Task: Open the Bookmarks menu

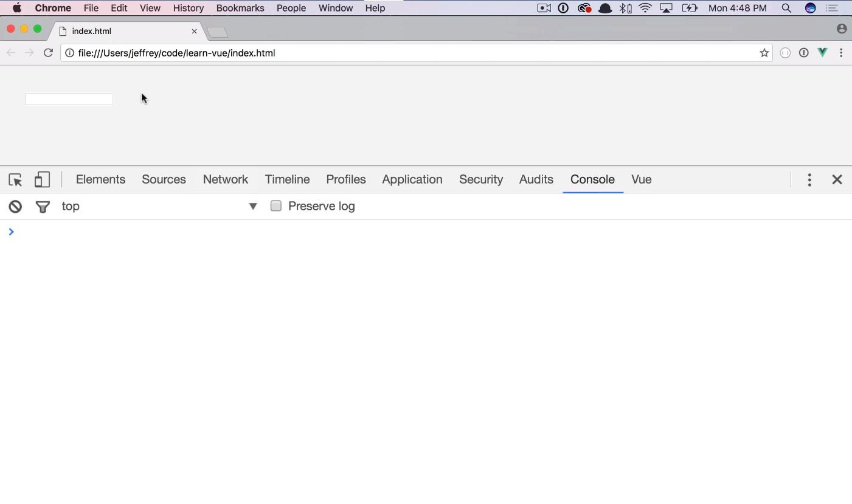Action: [x=240, y=8]
